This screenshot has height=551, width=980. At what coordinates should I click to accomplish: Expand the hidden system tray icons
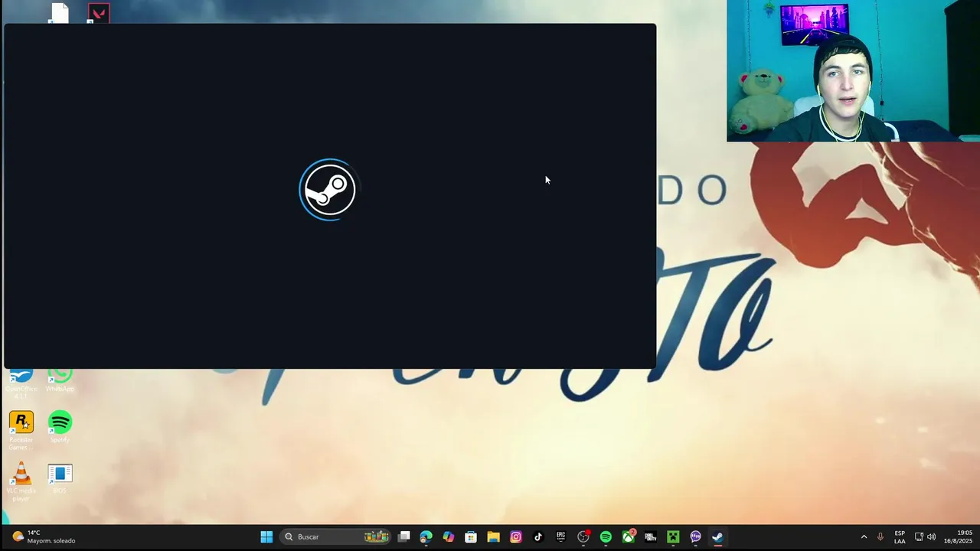point(864,537)
